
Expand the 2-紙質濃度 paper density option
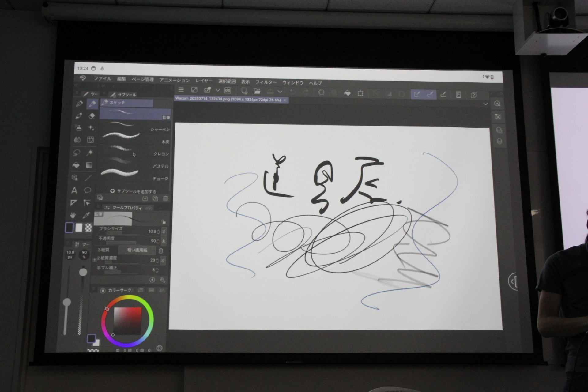click(163, 261)
